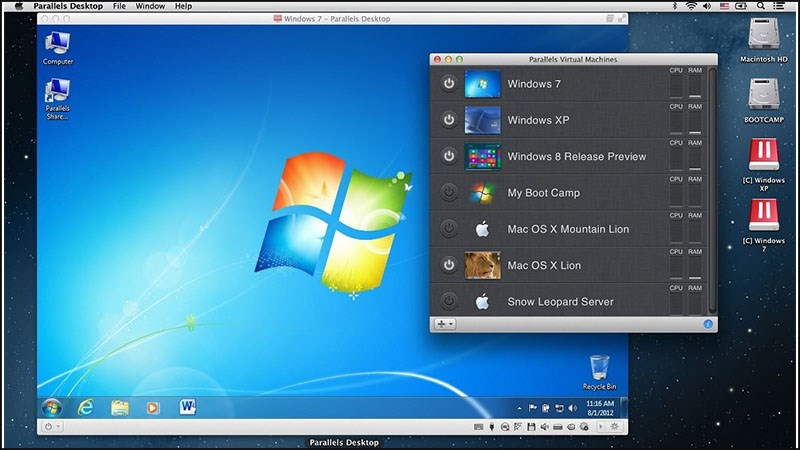This screenshot has width=800, height=450.
Task: Open the add virtual machine plus dropdown
Action: (445, 324)
